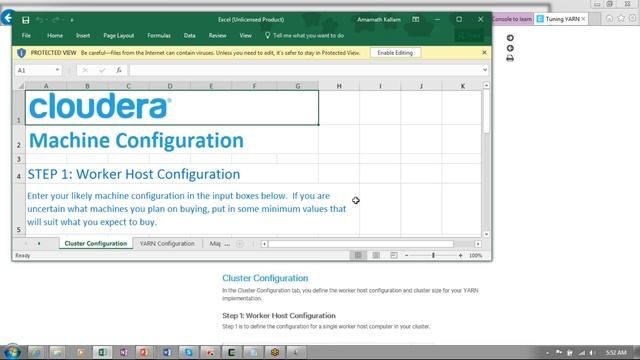The image size is (640, 360).
Task: Switch to Normal view in status bar
Action: (x=358, y=255)
